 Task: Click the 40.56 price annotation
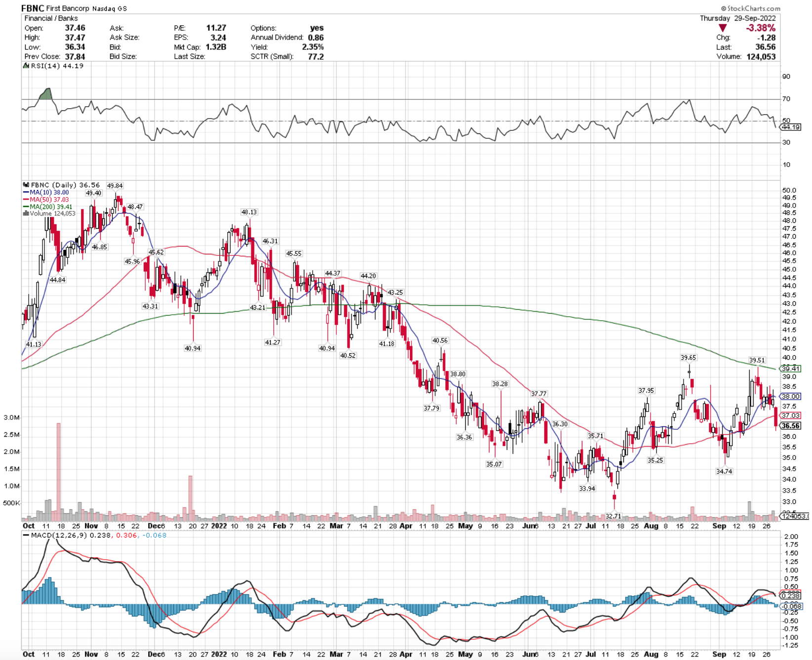click(x=440, y=340)
